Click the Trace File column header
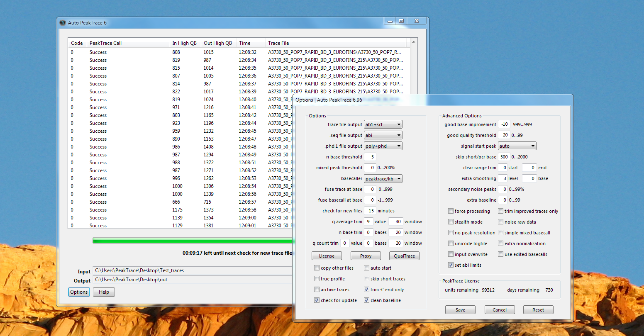The width and height of the screenshot is (644, 336). pos(336,43)
